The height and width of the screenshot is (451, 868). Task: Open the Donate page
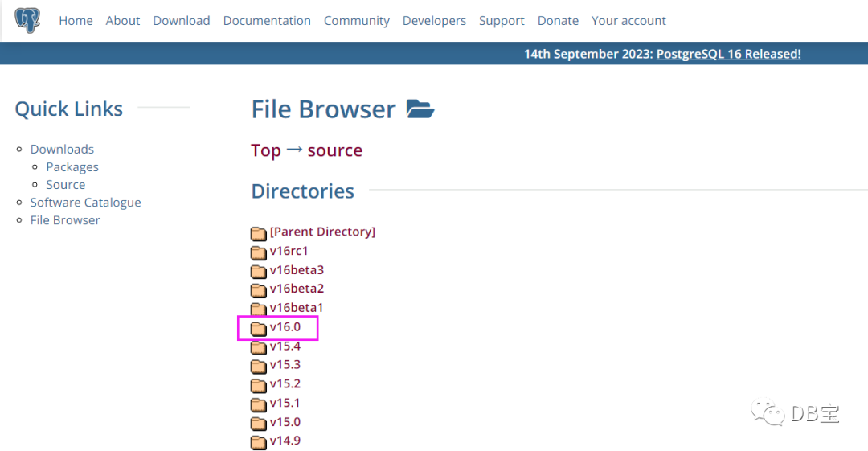(x=558, y=21)
